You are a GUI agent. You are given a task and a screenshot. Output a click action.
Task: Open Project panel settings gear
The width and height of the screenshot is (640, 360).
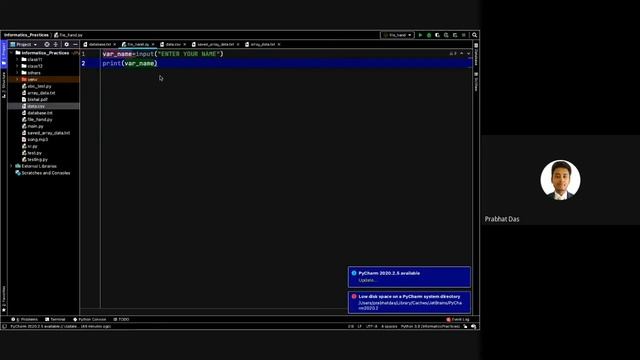[67, 44]
